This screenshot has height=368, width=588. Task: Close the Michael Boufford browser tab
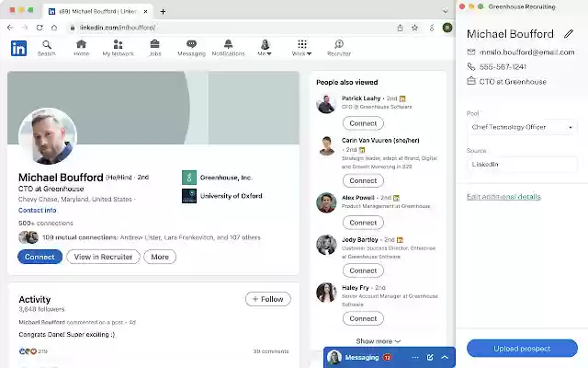tap(145, 12)
